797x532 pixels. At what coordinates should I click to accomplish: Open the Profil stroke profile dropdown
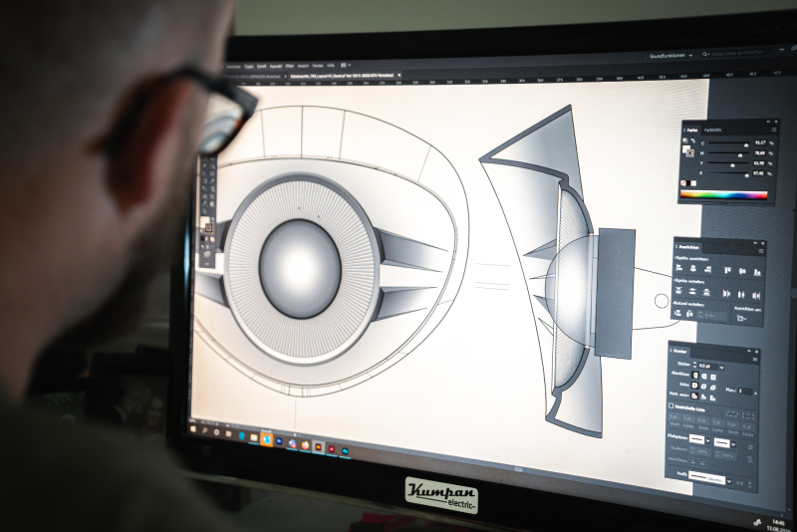coord(729,481)
